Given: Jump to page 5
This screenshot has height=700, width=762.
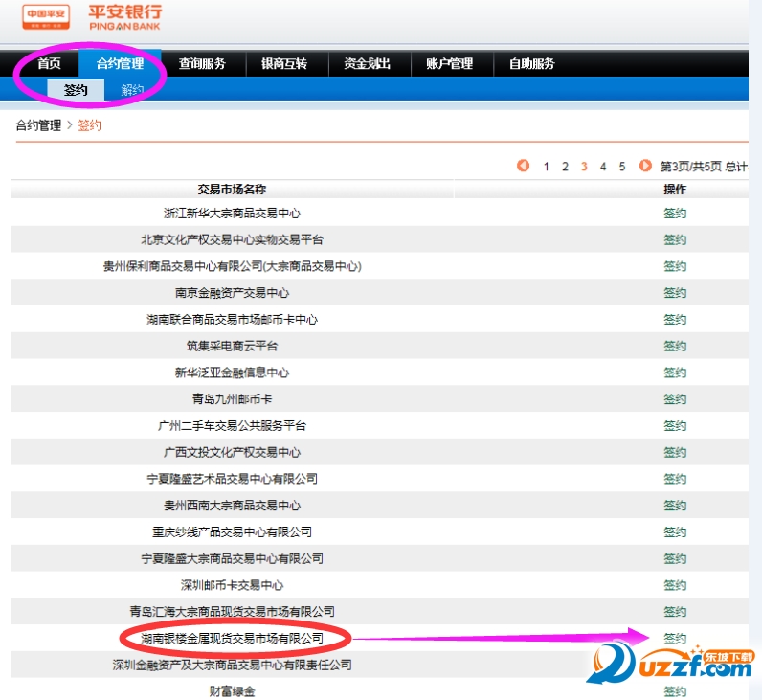Looking at the screenshot, I should point(622,167).
